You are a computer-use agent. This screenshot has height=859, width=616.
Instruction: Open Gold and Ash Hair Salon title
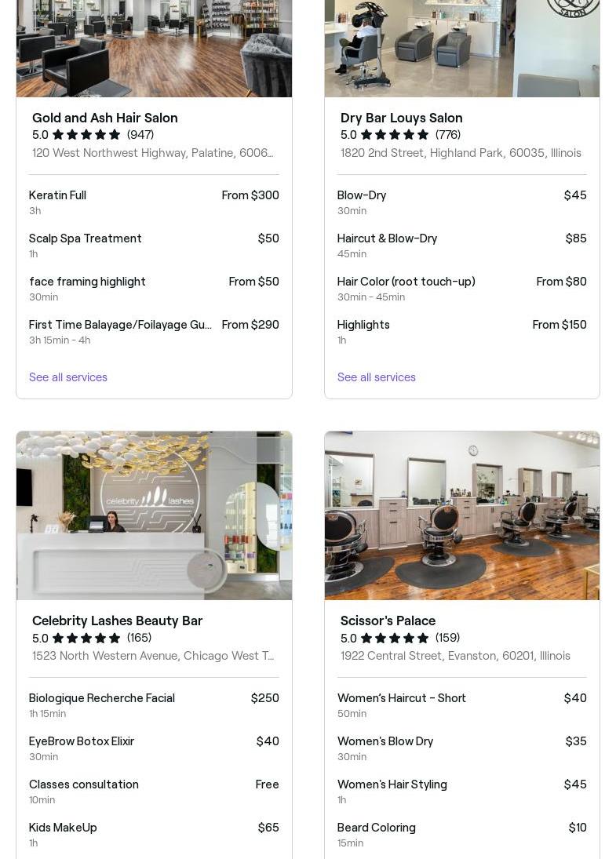pos(105,118)
